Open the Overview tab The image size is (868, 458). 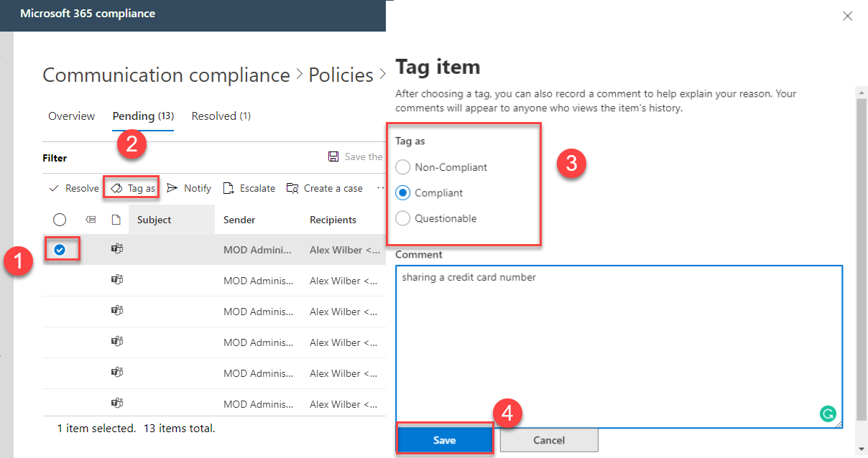click(x=71, y=116)
